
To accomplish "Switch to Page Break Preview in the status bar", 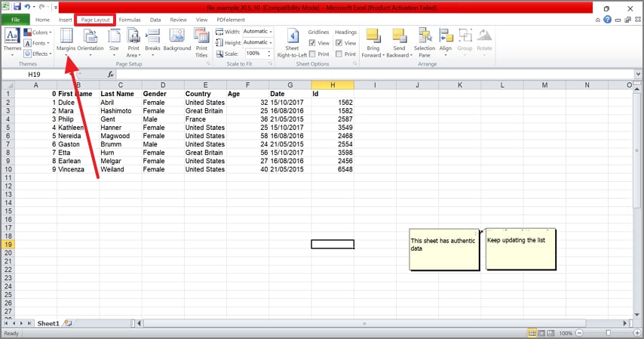I will click(550, 333).
